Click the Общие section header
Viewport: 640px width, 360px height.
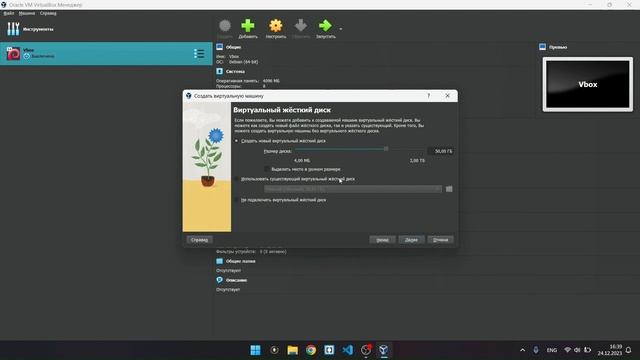coord(233,47)
